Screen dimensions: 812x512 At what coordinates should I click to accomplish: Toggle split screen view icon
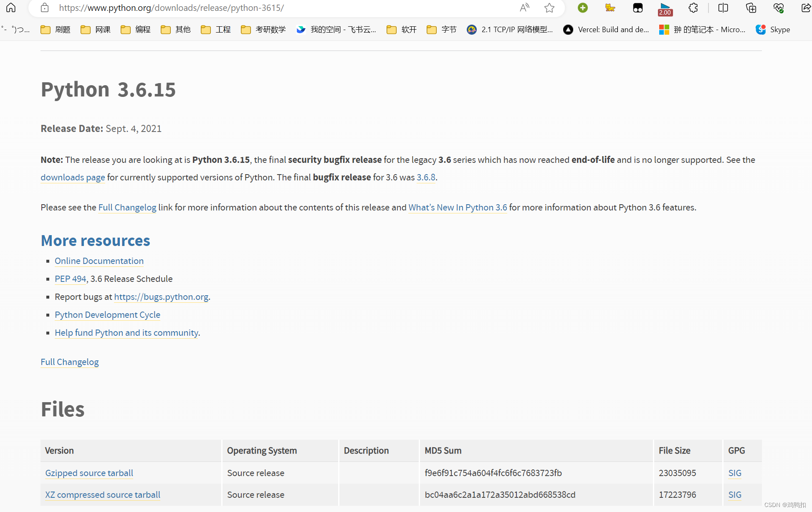723,8
